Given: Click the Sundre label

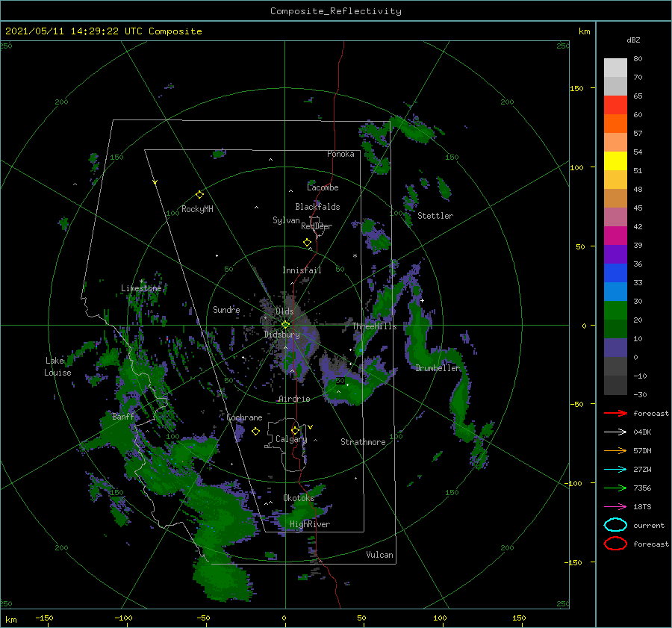Looking at the screenshot, I should pos(226,309).
